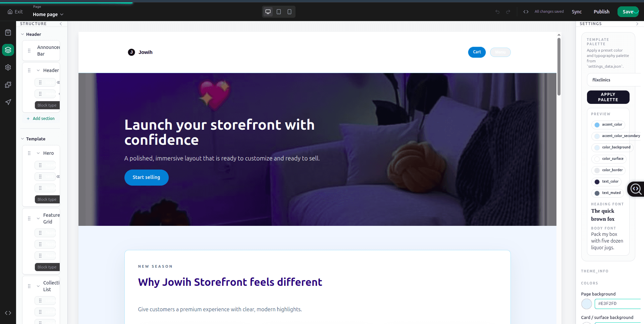This screenshot has height=324, width=644.
Task: Click the code inspect magnifier floating button
Action: (x=636, y=189)
